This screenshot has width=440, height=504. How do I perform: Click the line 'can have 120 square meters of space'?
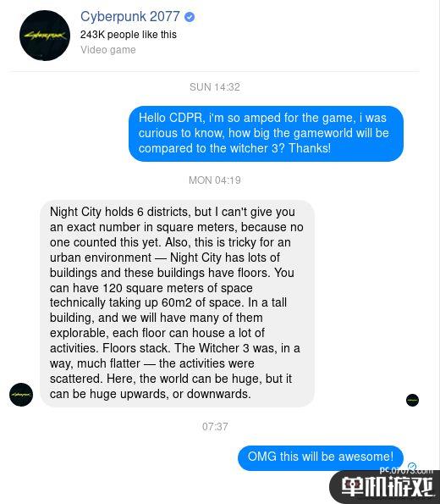click(151, 288)
